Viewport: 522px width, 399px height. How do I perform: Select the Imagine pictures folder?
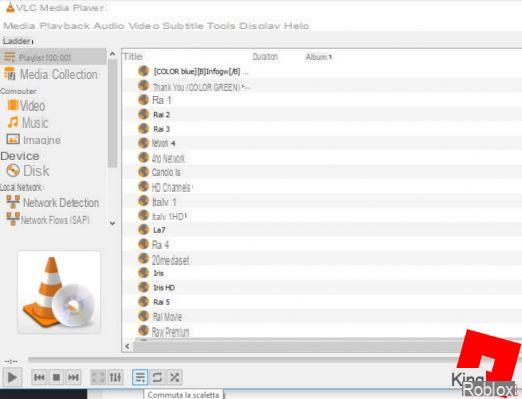pyautogui.click(x=34, y=140)
